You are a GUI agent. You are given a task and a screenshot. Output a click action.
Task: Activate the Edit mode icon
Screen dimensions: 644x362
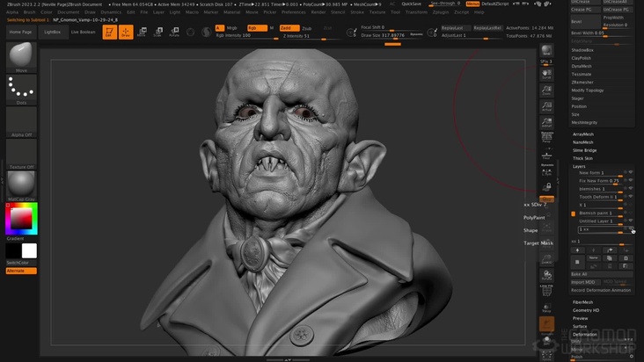click(110, 32)
